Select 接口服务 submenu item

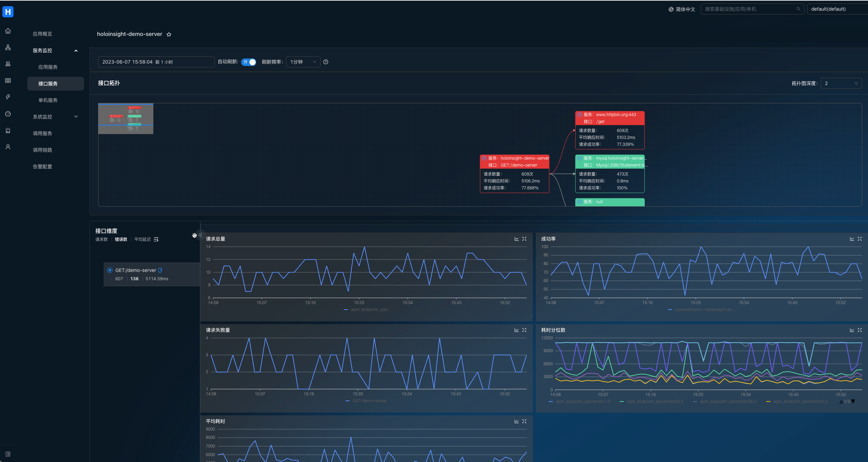[x=55, y=84]
